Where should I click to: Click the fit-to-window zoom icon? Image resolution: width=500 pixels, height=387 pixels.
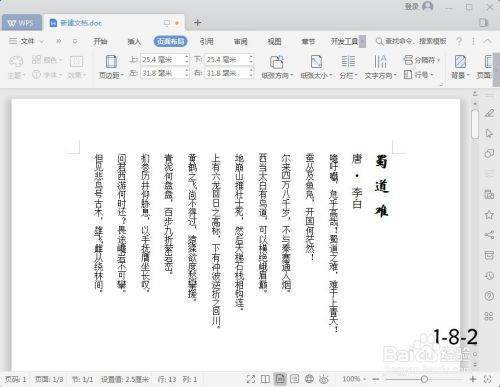[488, 379]
